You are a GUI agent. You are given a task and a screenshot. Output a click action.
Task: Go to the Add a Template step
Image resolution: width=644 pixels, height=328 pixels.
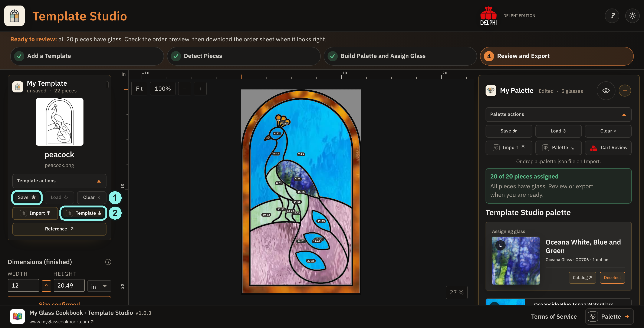click(x=87, y=56)
